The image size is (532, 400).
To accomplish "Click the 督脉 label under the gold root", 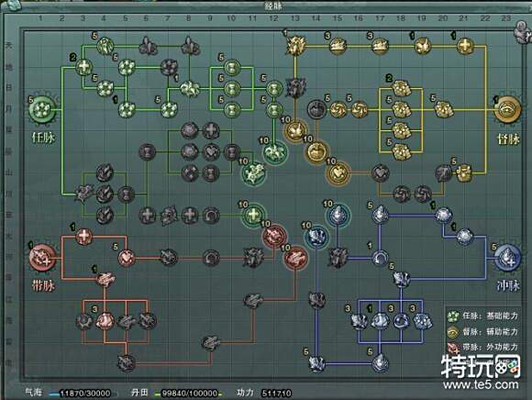I will click(x=508, y=139).
